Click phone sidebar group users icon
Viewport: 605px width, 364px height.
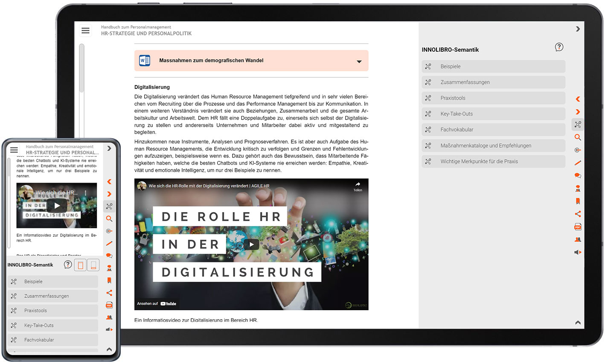click(x=109, y=317)
